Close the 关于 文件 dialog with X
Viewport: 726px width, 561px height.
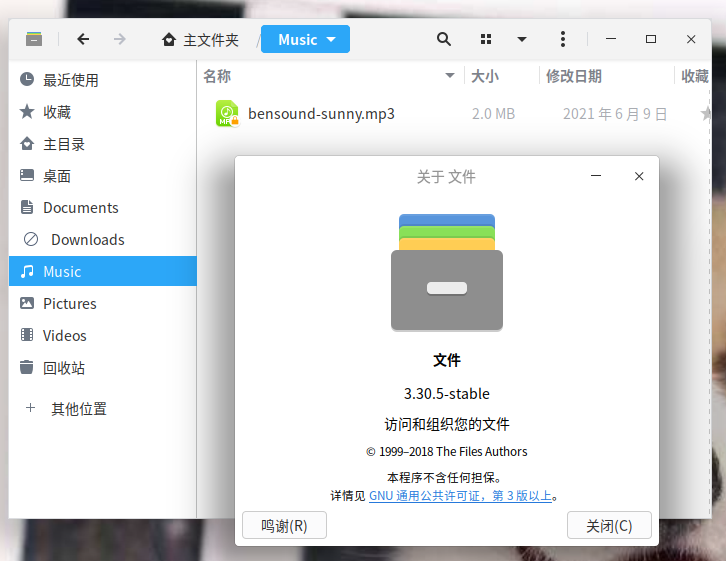click(639, 176)
